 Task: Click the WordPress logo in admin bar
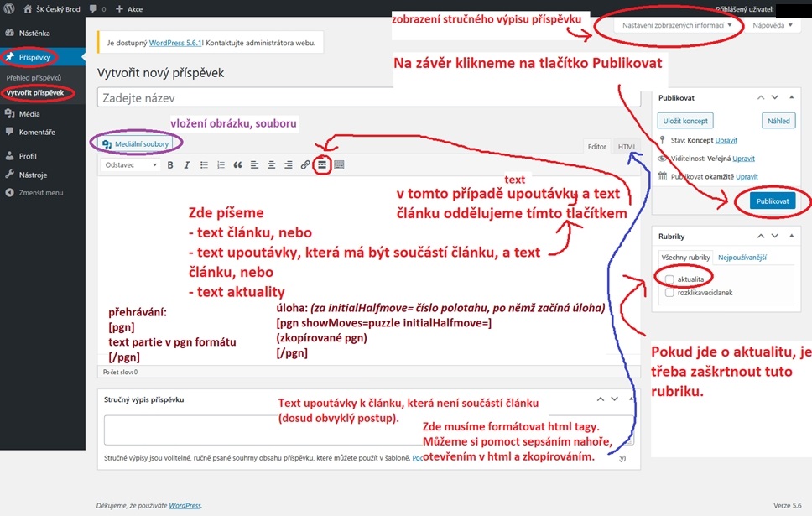(8, 8)
